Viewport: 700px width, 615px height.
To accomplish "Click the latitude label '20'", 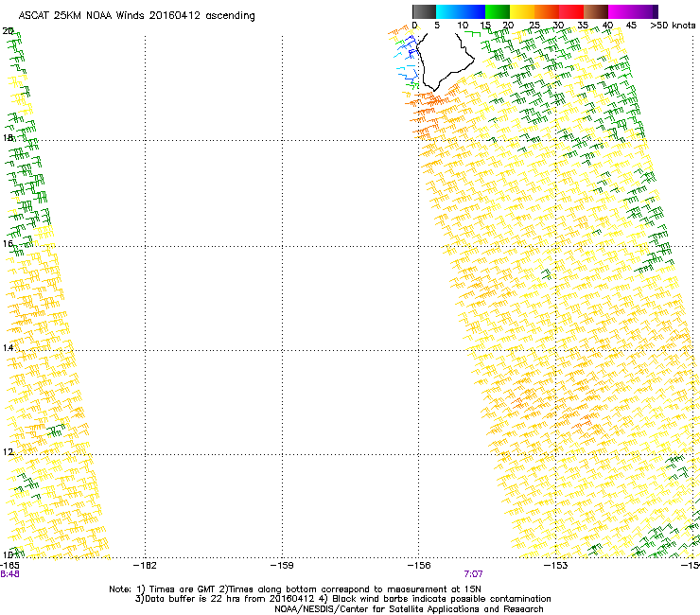I will (x=8, y=31).
